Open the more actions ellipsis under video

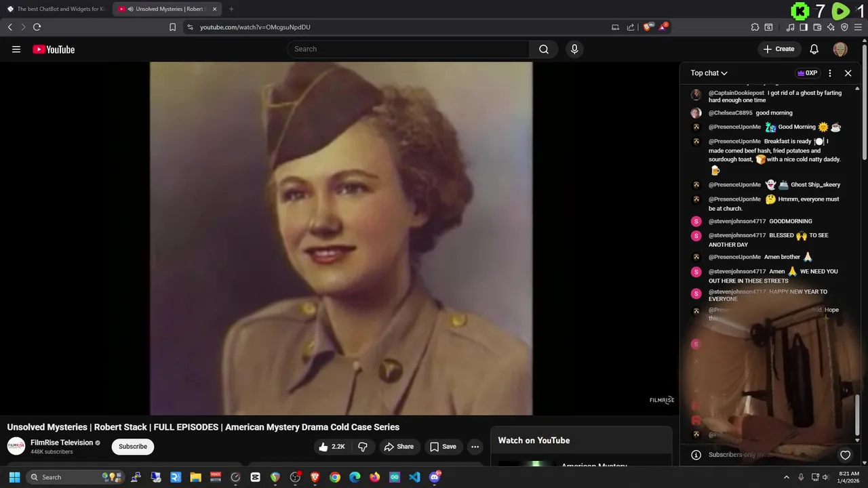[475, 447]
